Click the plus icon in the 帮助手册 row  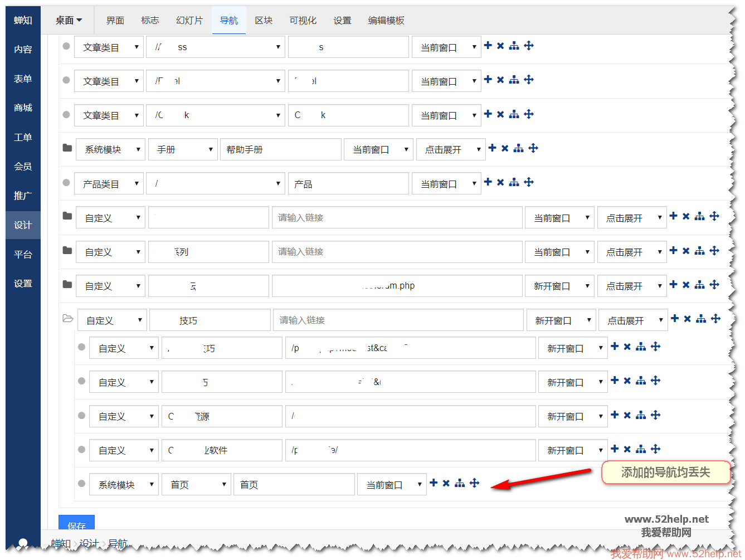492,148
